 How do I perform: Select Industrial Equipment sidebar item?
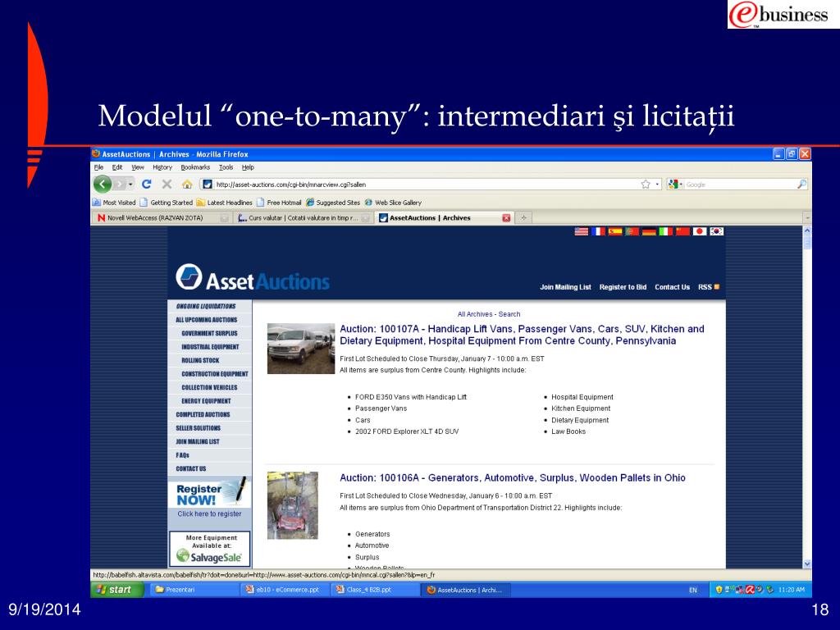(x=210, y=347)
